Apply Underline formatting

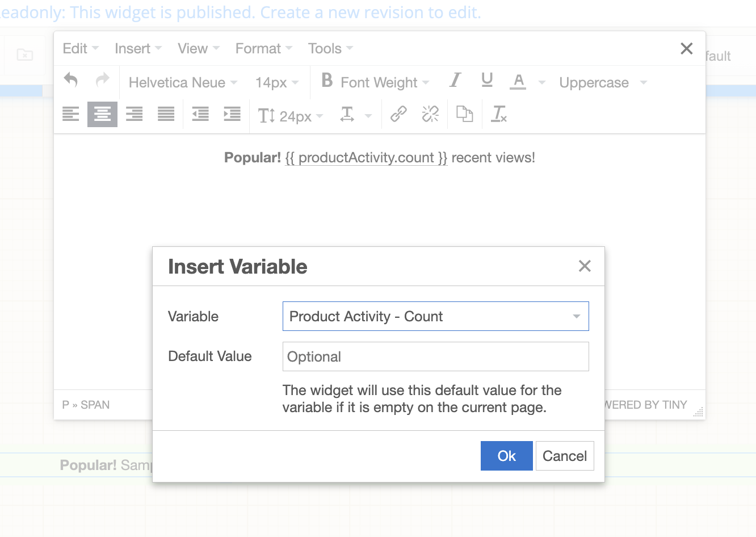[487, 82]
